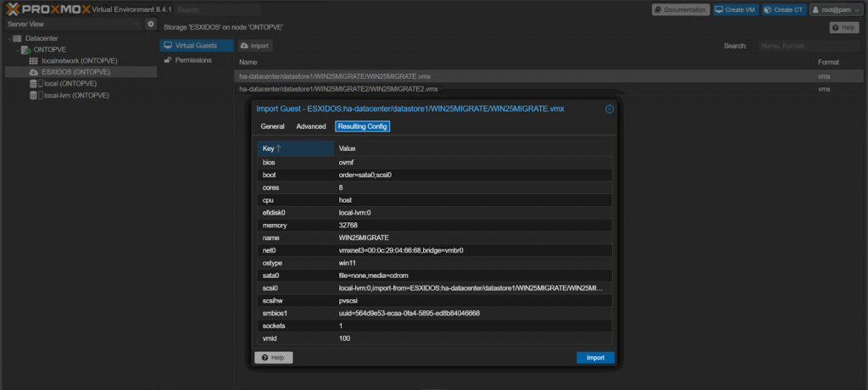Select the Datacenter tree item
The height and width of the screenshot is (390, 868).
(42, 38)
